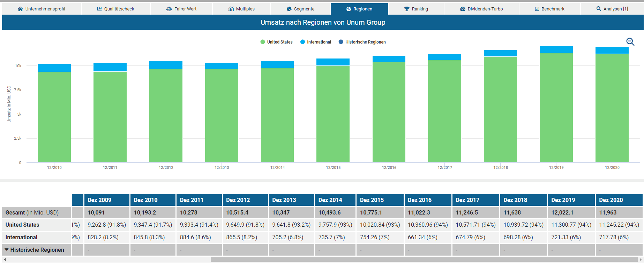Click the search icon beside Analysen
The image size is (644, 265).
coord(599,9)
